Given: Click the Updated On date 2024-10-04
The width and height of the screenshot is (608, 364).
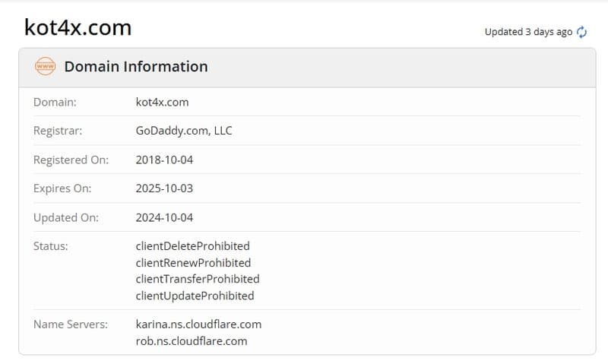Looking at the screenshot, I should [164, 217].
